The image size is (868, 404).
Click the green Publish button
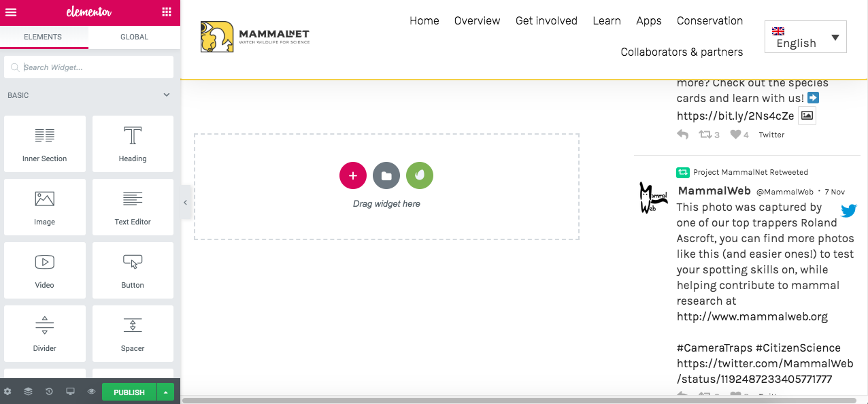click(129, 392)
